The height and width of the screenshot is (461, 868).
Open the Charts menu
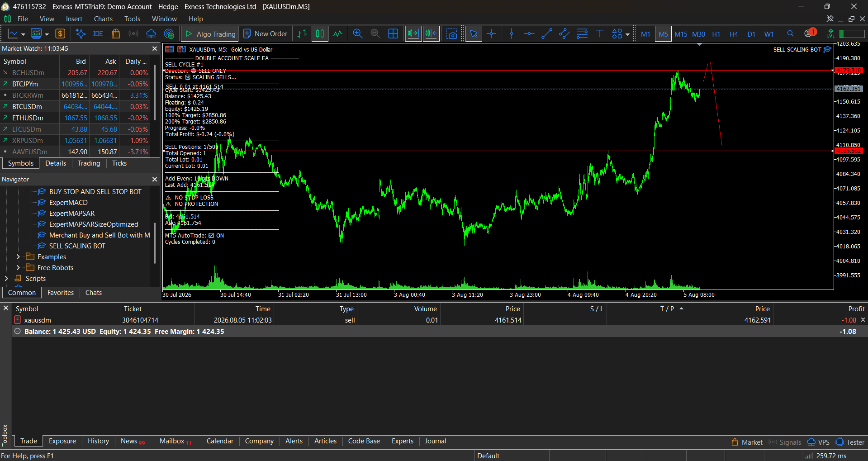pyautogui.click(x=103, y=19)
